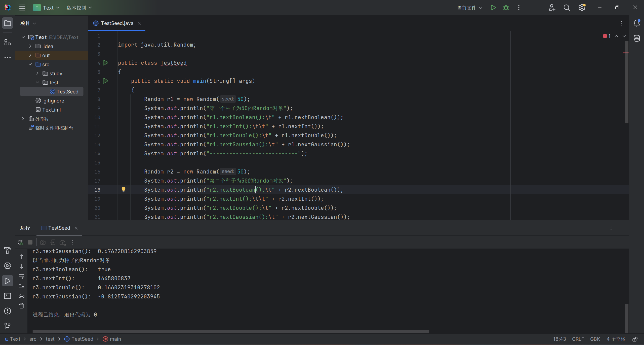
Task: Open the Terminal tool window icon
Action: (8, 296)
